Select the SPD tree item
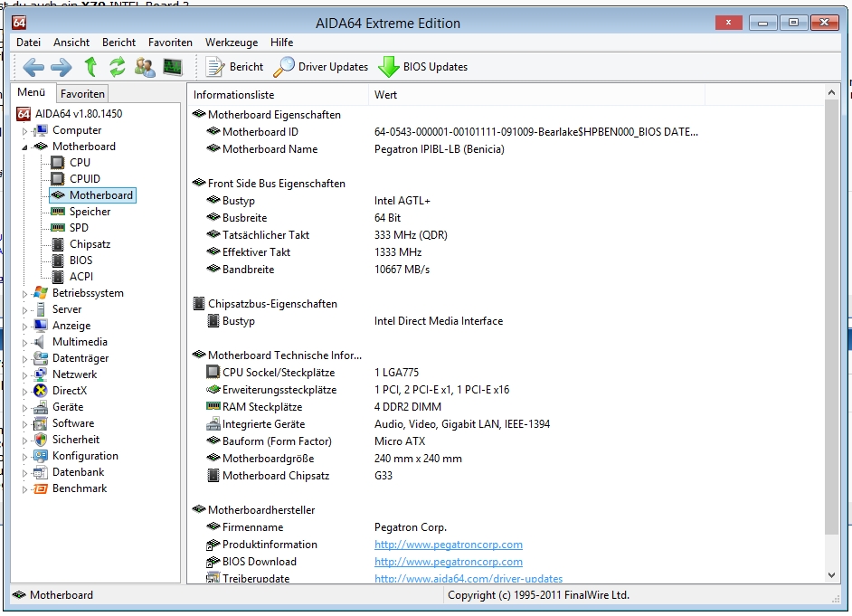852x616 pixels. tap(79, 228)
